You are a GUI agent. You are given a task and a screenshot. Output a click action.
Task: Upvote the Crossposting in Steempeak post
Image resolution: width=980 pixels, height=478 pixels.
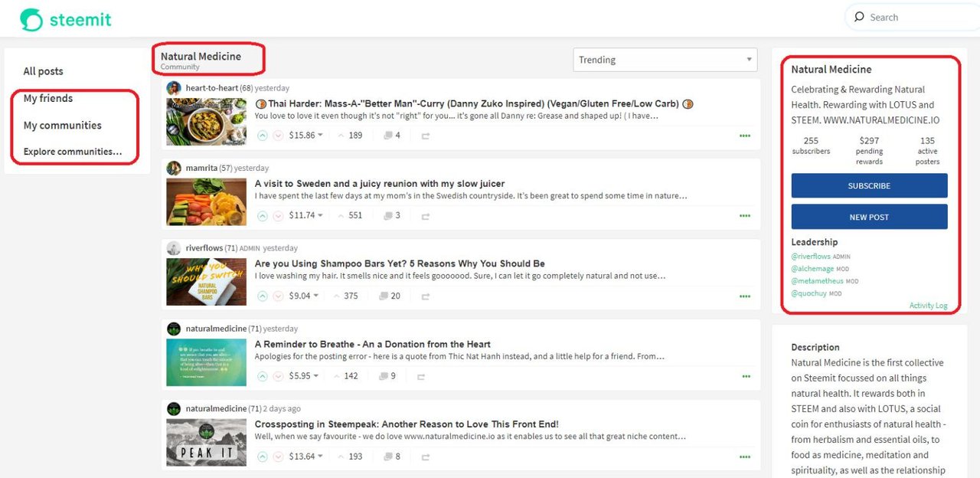[x=263, y=457]
